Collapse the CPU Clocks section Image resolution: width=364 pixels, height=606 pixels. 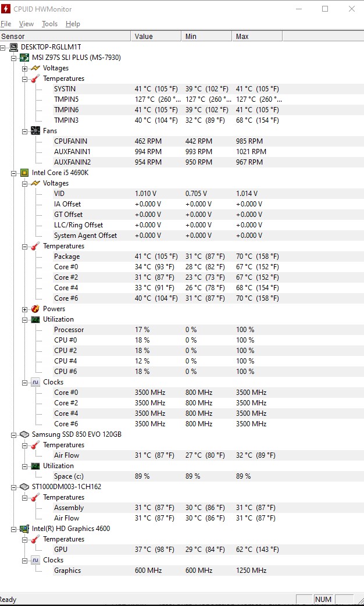point(25,383)
